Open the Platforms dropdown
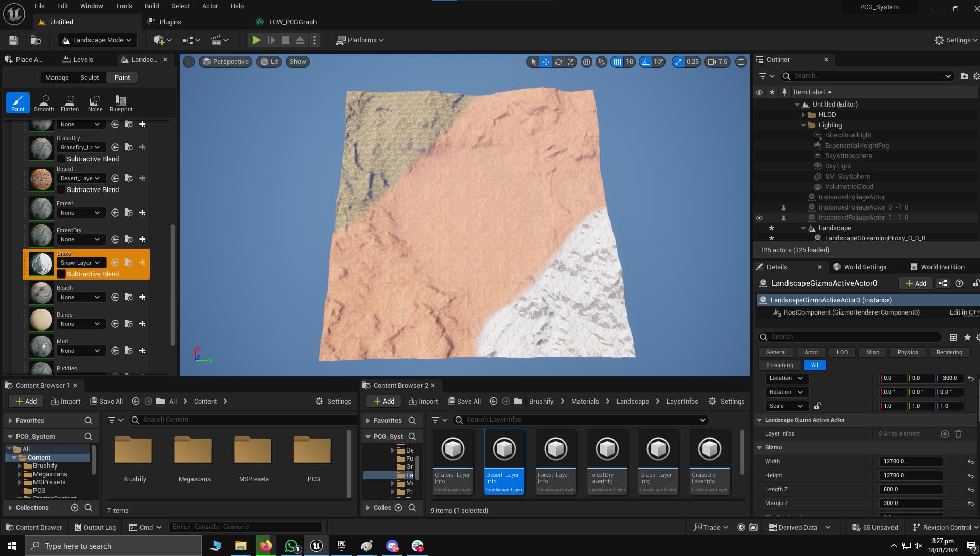The width and height of the screenshot is (980, 556). click(x=360, y=40)
